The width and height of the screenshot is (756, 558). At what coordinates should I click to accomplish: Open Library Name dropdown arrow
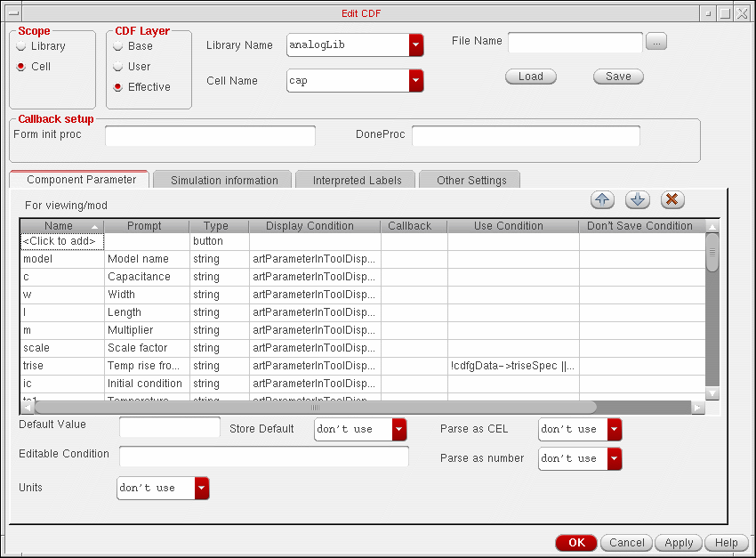point(415,45)
